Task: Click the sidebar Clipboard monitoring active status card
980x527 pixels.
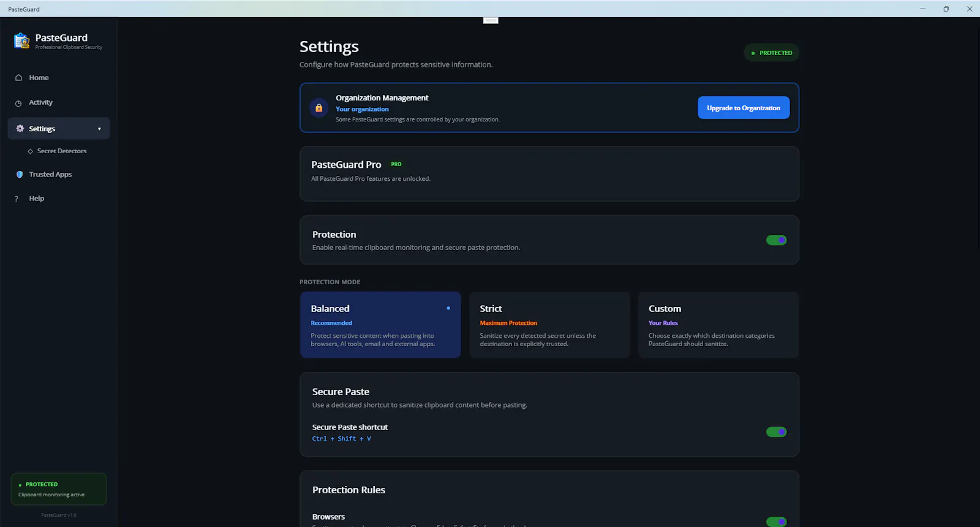Action: (x=59, y=489)
